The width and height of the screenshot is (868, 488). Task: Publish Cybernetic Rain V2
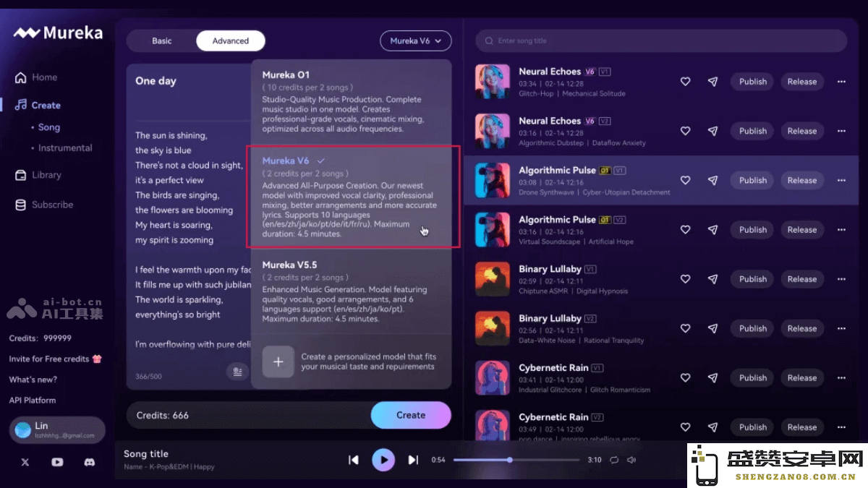pos(753,427)
